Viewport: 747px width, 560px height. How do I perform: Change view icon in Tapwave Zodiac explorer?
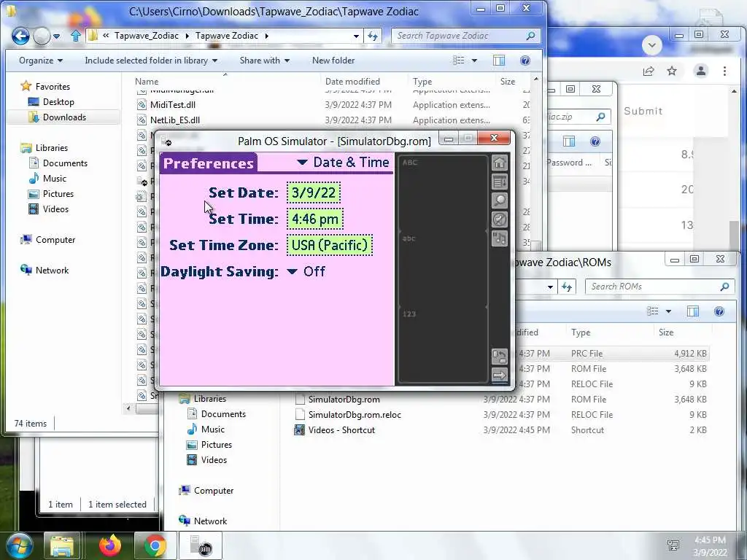coord(458,61)
